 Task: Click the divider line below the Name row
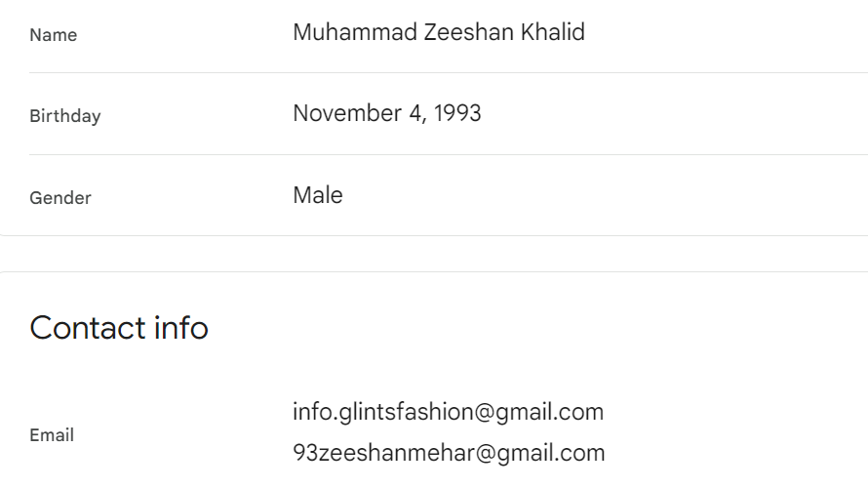pyautogui.click(x=449, y=73)
